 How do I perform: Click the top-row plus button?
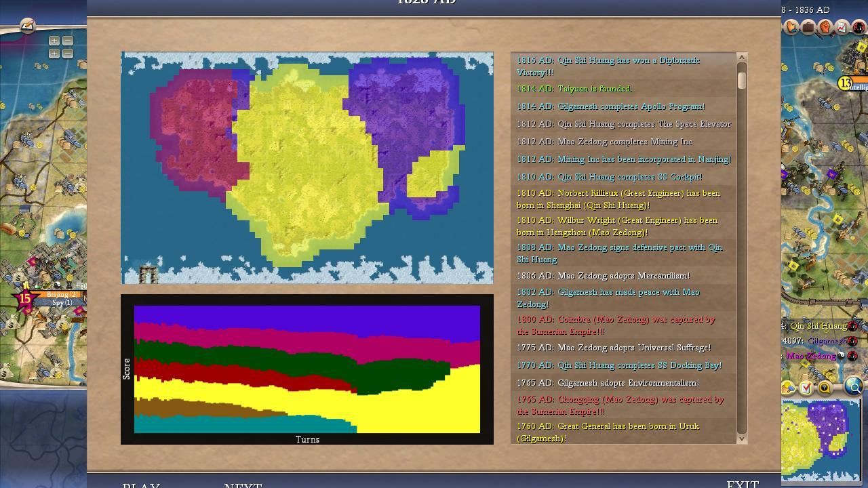click(x=54, y=41)
